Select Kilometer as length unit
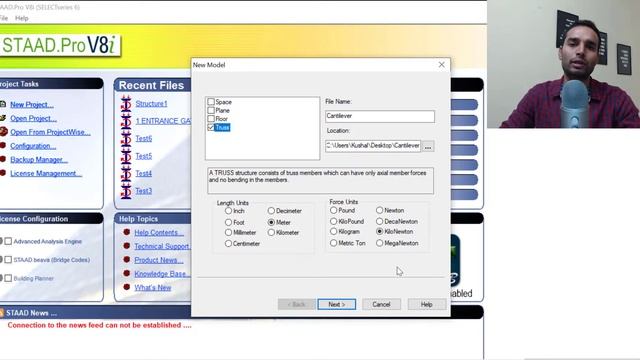The width and height of the screenshot is (640, 360). [x=271, y=232]
